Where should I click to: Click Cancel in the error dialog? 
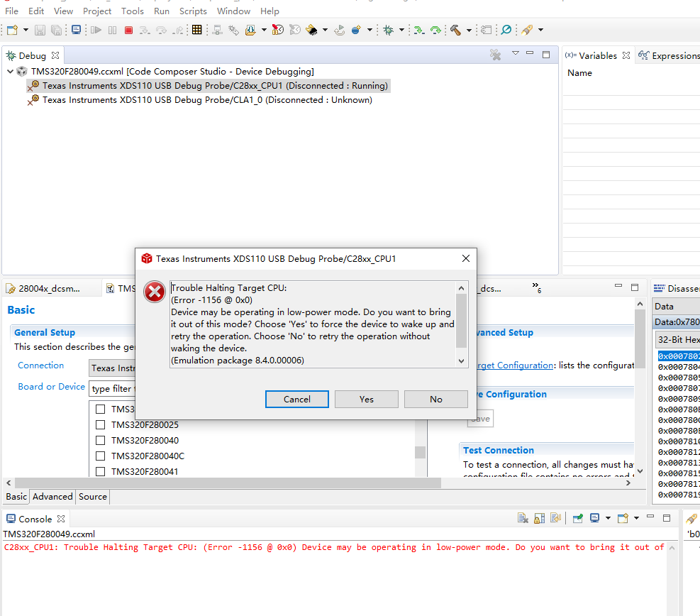click(x=297, y=399)
